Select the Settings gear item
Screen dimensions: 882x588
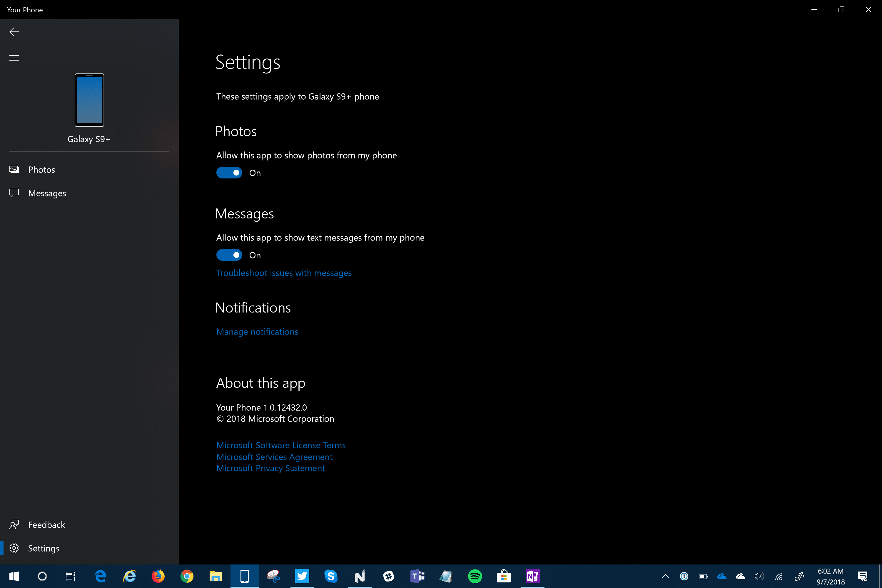tap(44, 548)
